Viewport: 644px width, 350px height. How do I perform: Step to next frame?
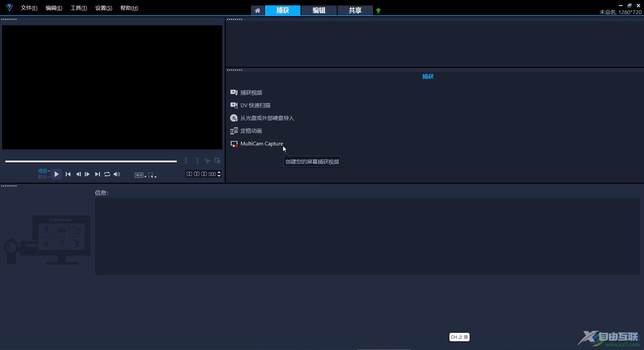tap(87, 174)
